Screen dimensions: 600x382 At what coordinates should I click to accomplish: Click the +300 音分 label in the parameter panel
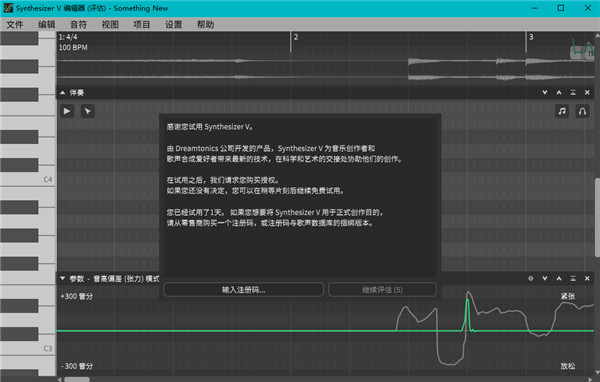click(x=77, y=296)
